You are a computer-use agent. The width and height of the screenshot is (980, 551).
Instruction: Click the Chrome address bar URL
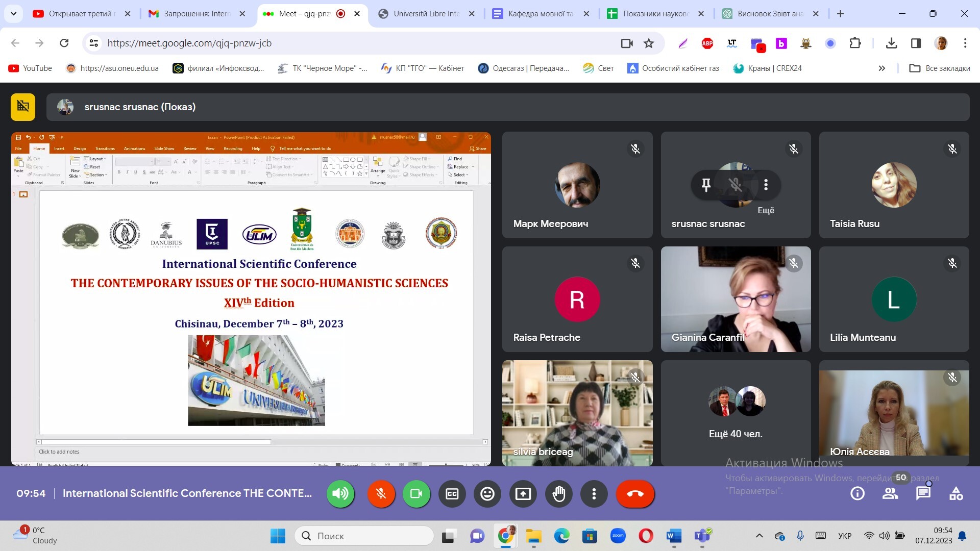(189, 43)
